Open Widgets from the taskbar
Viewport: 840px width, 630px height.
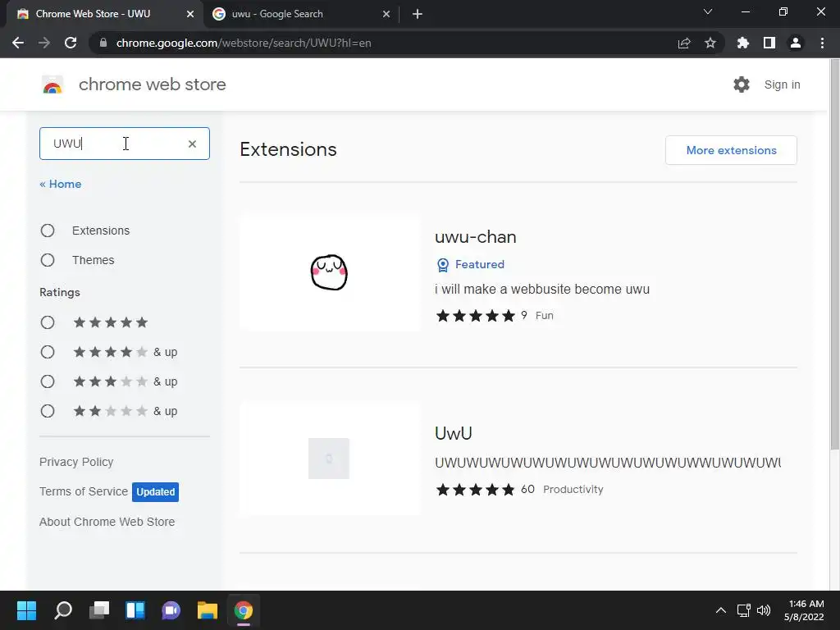tap(135, 610)
